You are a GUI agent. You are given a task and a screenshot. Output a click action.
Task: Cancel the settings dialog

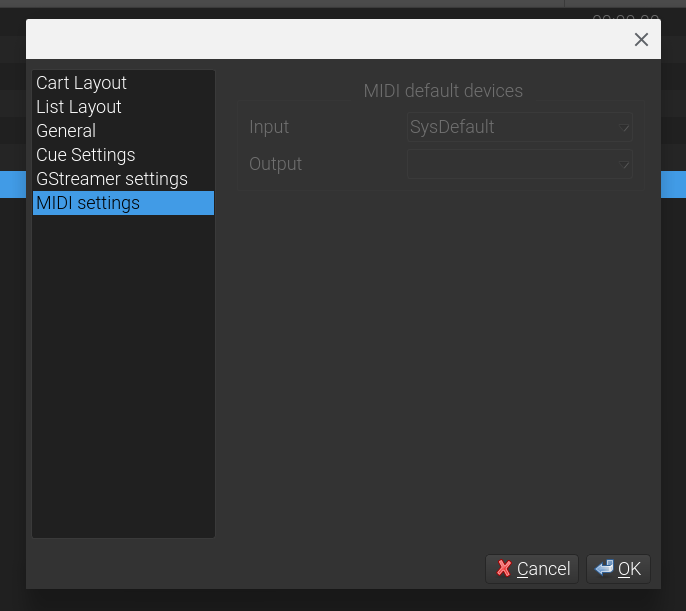coord(532,569)
